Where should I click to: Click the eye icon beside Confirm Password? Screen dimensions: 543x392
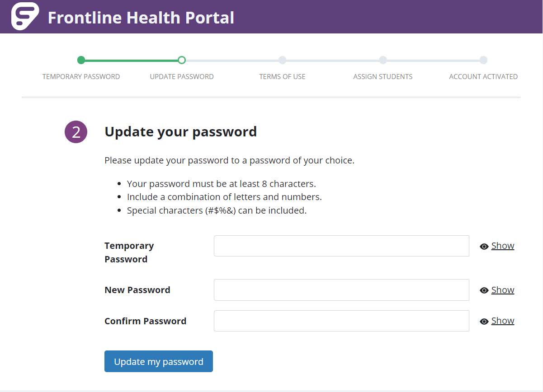[x=484, y=322]
